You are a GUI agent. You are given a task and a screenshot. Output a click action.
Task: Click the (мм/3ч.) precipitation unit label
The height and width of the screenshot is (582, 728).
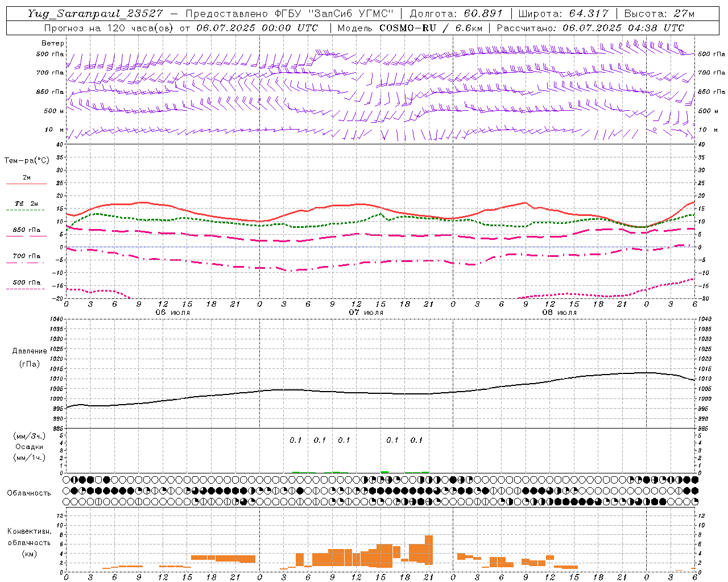(x=30, y=436)
